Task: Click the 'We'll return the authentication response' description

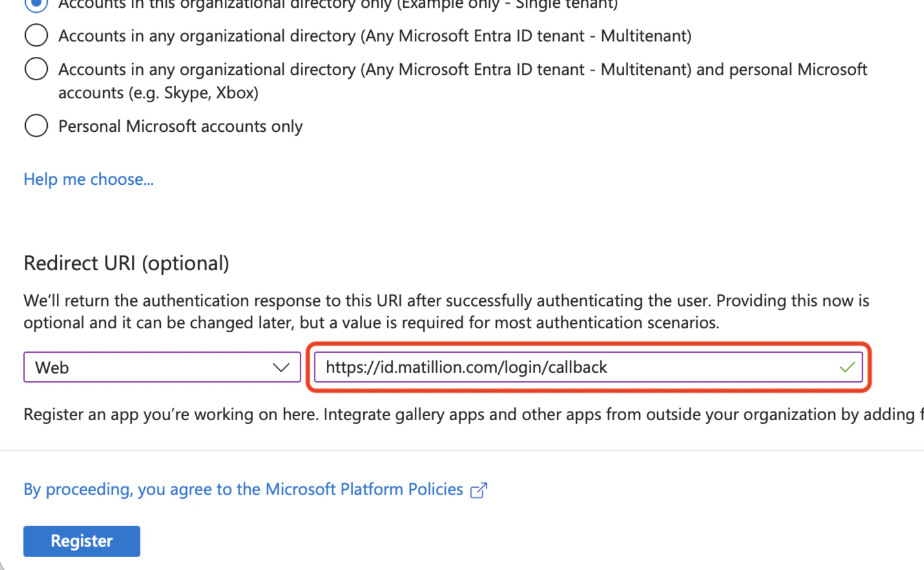Action: (x=446, y=311)
